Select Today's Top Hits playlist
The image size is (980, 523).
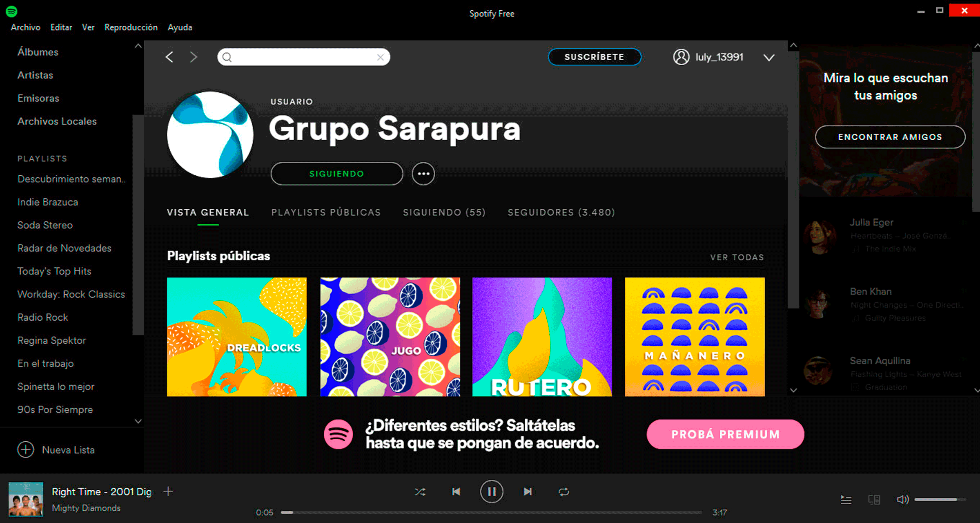pos(54,271)
